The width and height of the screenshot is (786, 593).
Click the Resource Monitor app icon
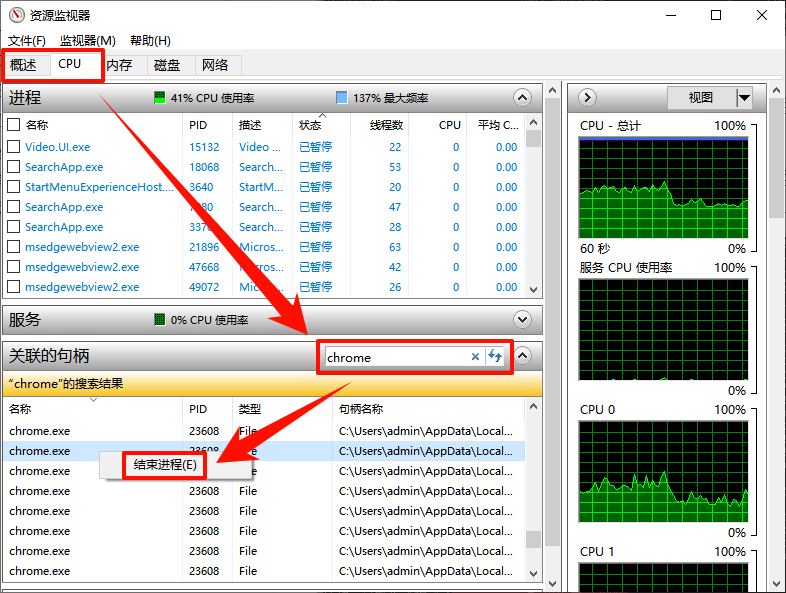click(x=17, y=15)
